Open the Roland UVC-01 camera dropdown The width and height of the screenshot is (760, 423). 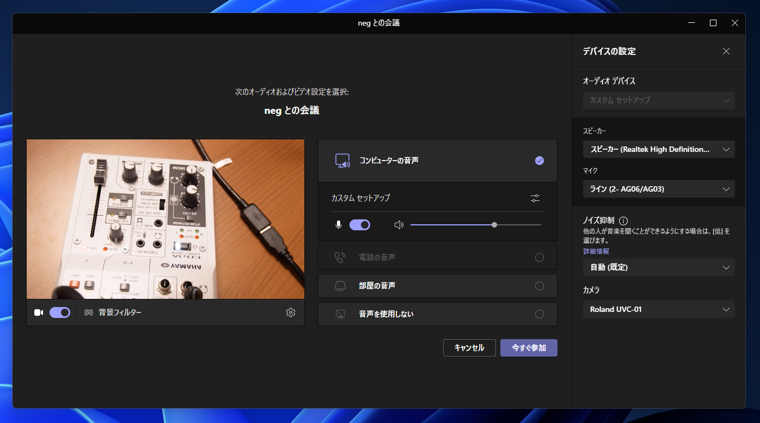659,309
